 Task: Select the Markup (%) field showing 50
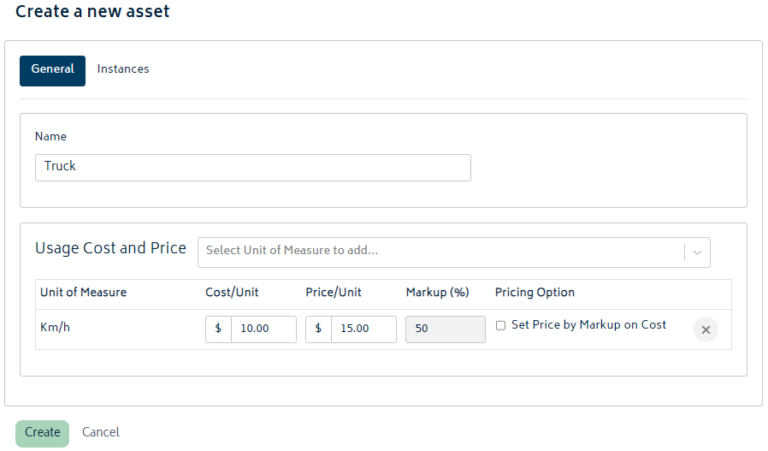coord(444,329)
